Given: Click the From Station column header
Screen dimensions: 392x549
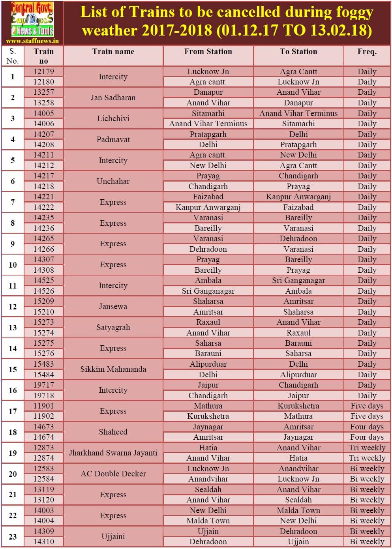Looking at the screenshot, I should point(208,52).
